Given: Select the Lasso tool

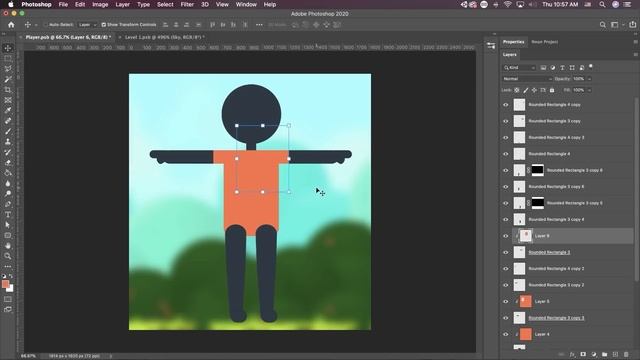Looking at the screenshot, I should click(x=8, y=69).
